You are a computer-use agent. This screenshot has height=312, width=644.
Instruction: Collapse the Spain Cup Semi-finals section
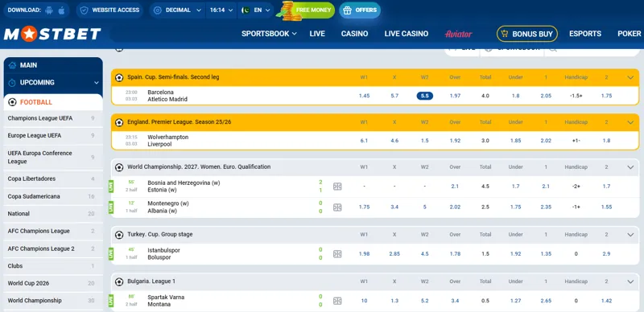pyautogui.click(x=630, y=77)
